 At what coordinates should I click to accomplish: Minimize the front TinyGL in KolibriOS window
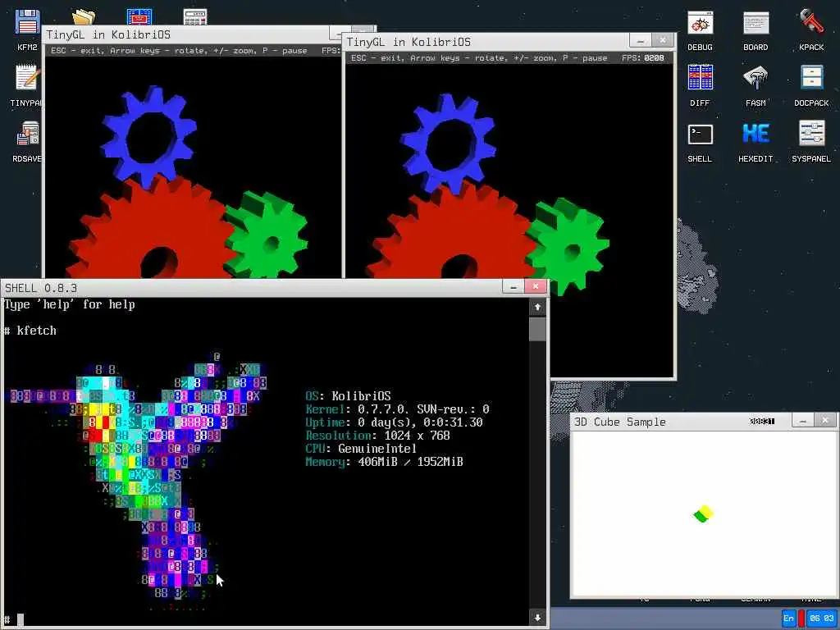coord(640,41)
